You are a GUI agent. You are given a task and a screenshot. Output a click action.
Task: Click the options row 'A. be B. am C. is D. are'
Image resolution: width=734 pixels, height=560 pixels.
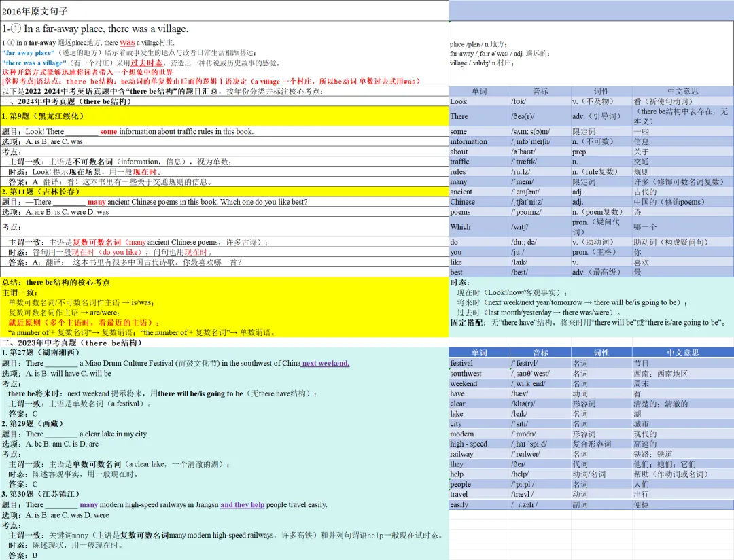(224, 444)
